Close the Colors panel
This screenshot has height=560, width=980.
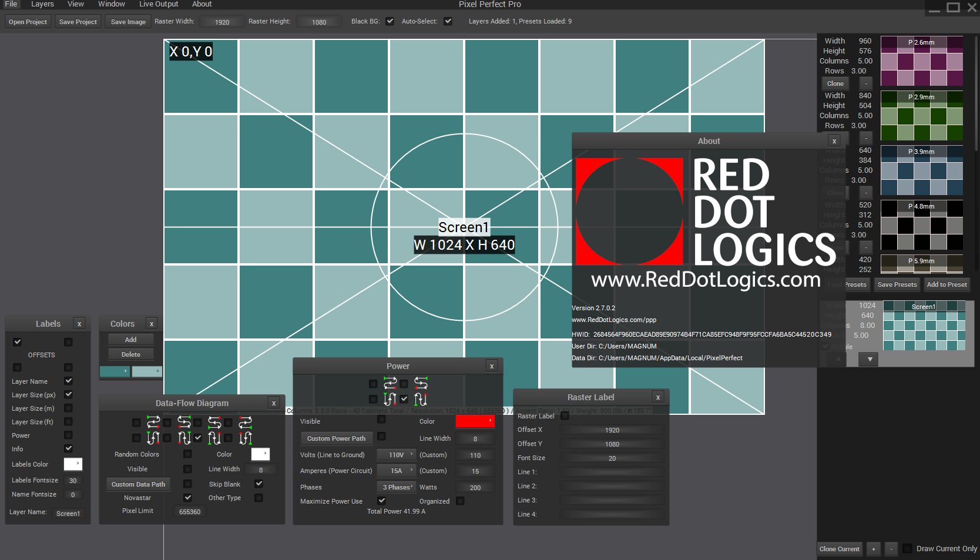[152, 324]
